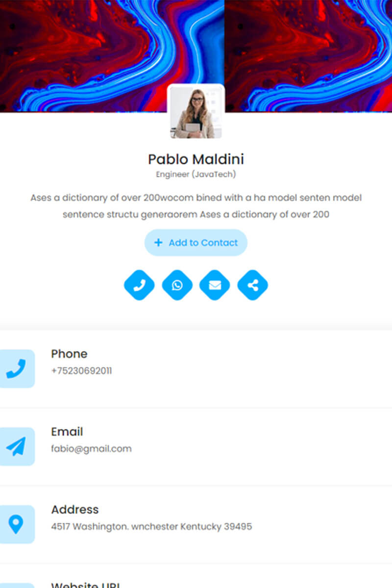This screenshot has width=392, height=588.
Task: Click the bio text starting with Ases a dictionary
Action: tap(196, 206)
